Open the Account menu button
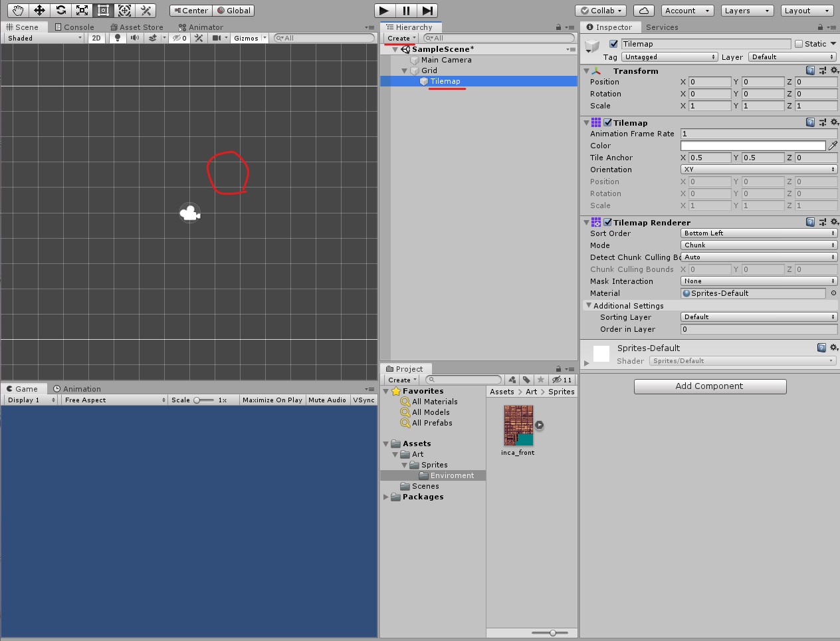 pos(688,10)
